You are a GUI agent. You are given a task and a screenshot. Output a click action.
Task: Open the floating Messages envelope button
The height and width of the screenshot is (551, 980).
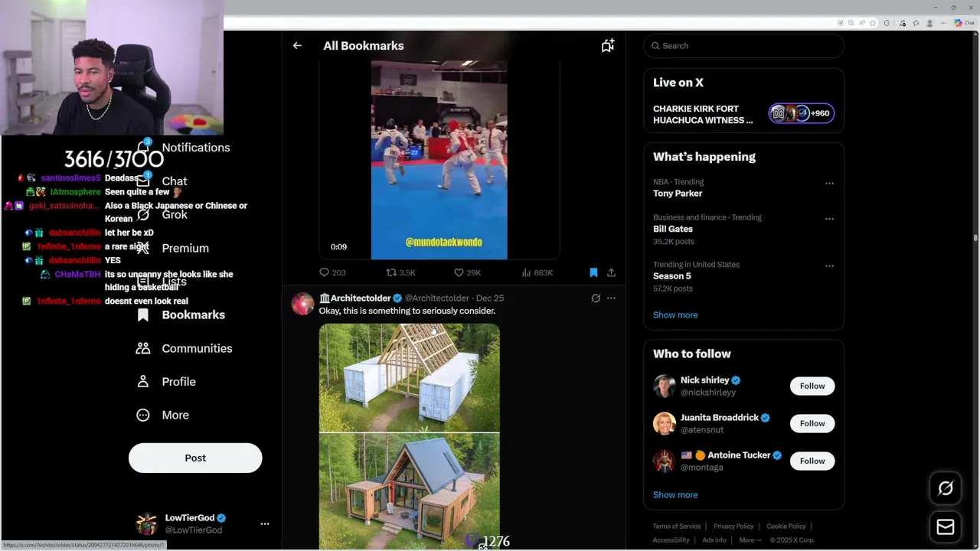946,527
